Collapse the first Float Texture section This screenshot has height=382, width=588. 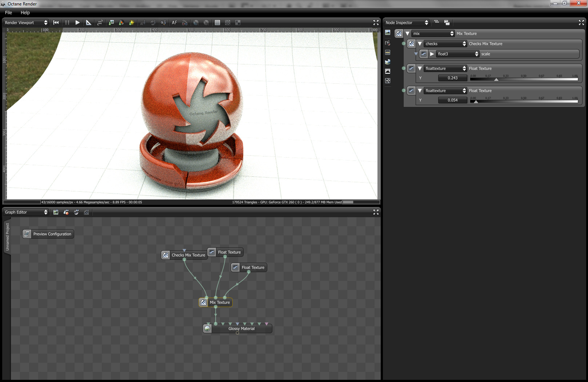pos(420,68)
